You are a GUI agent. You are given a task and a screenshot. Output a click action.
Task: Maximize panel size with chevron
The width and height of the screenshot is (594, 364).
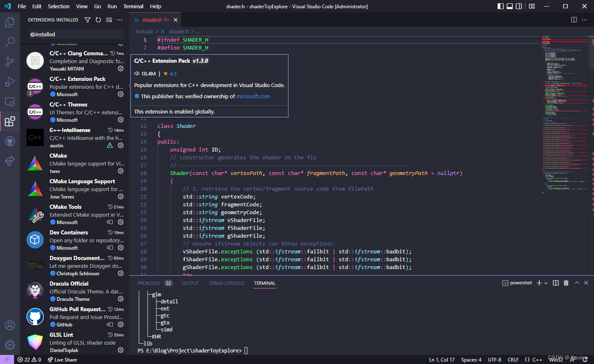577,283
